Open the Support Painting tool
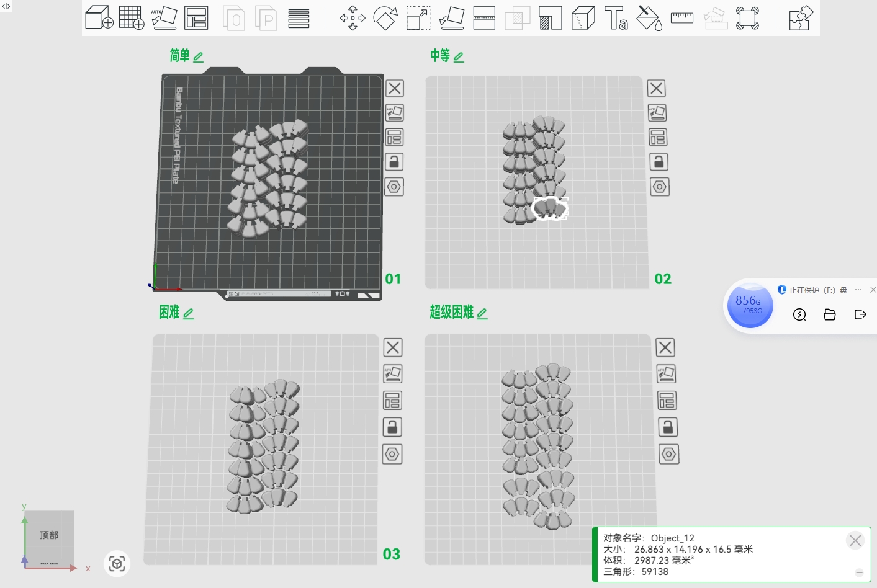The width and height of the screenshot is (877, 588). tap(550, 17)
